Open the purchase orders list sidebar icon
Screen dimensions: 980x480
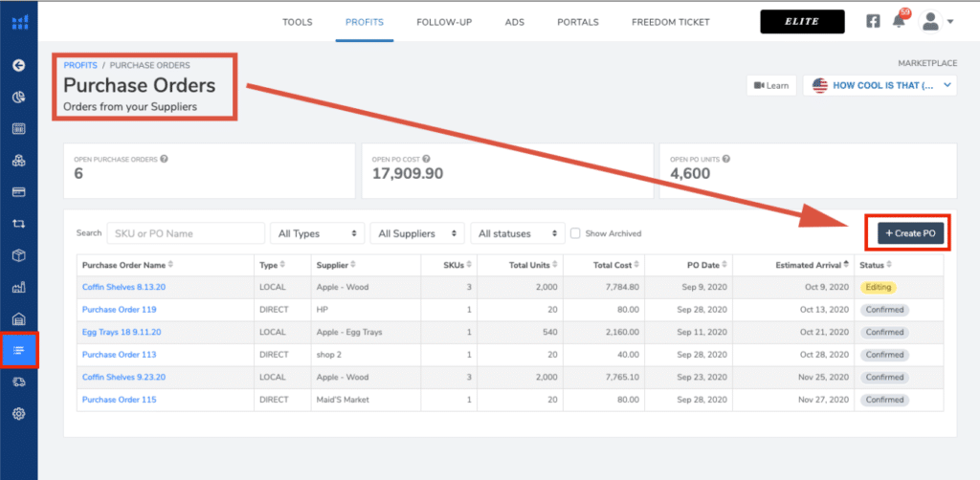19,350
